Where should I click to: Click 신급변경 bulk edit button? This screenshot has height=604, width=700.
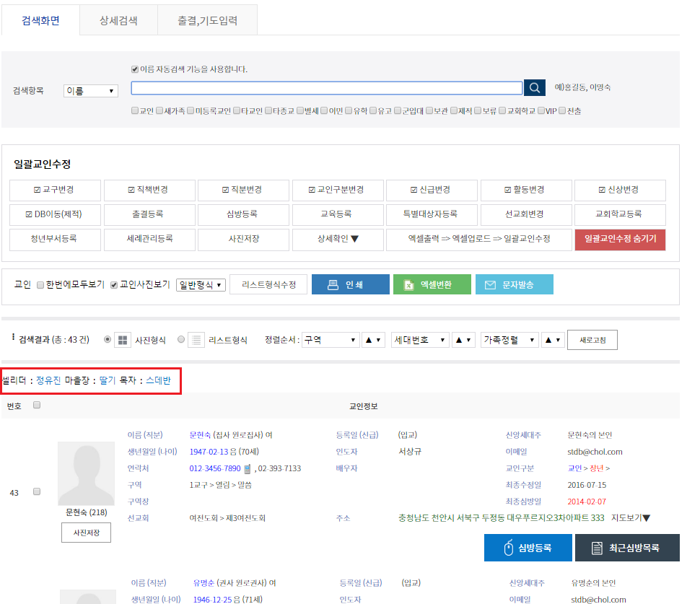click(432, 191)
